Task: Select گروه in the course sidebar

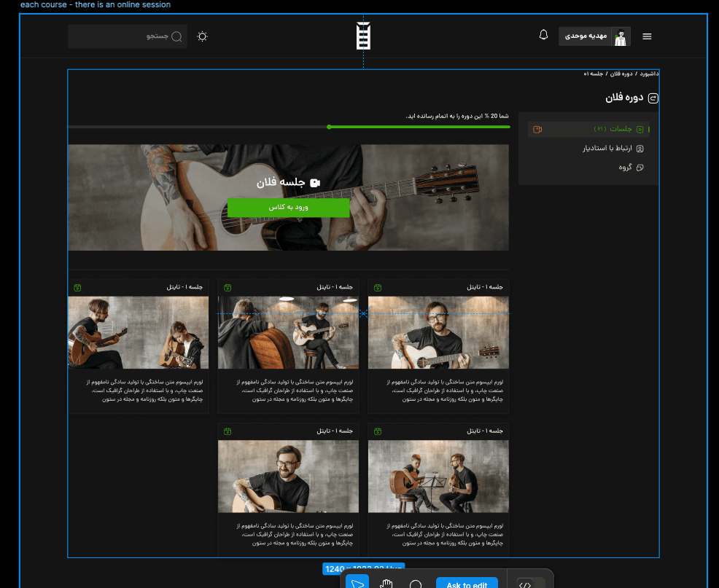Action: 626,167
